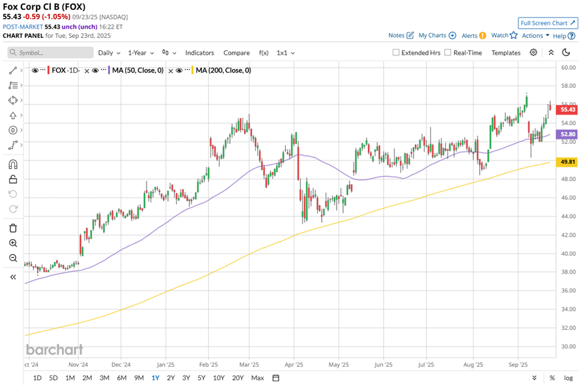Open chart settings gear
Viewport: 588px width, 389px height.
point(533,53)
